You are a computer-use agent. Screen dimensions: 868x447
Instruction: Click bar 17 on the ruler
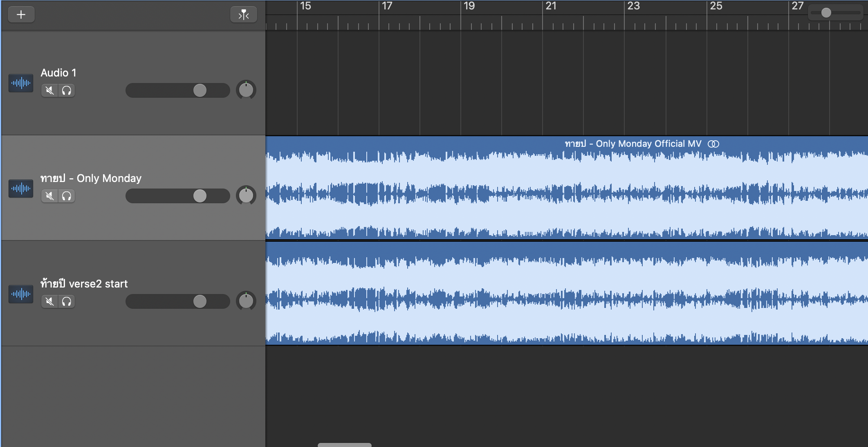tap(387, 6)
